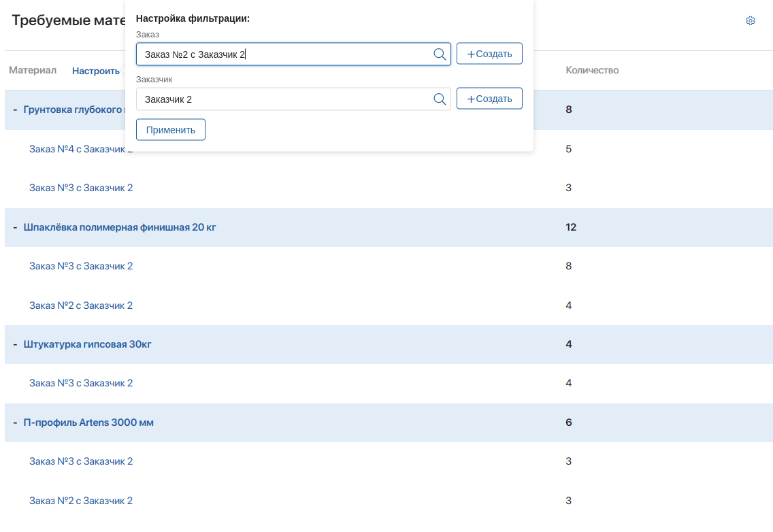Click into the Заказчик input field
The height and width of the screenshot is (532, 773).
coord(286,99)
